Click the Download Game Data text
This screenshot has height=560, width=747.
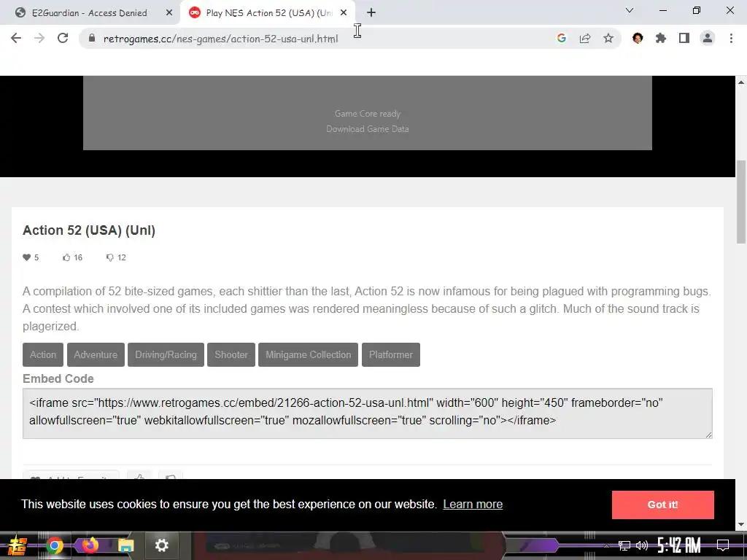click(x=368, y=129)
